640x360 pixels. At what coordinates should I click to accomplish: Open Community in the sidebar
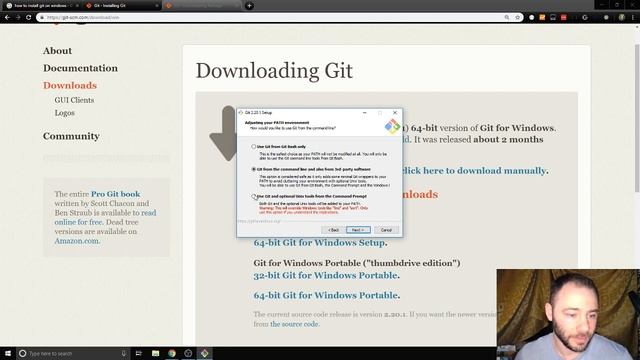71,136
